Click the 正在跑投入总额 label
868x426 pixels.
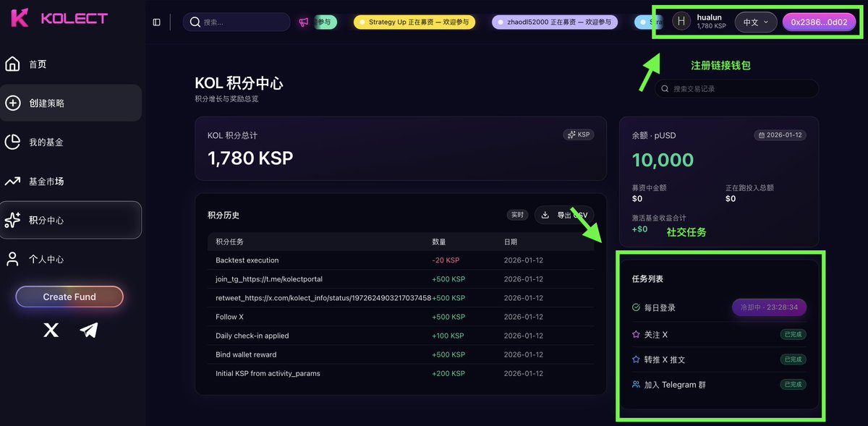click(x=749, y=187)
